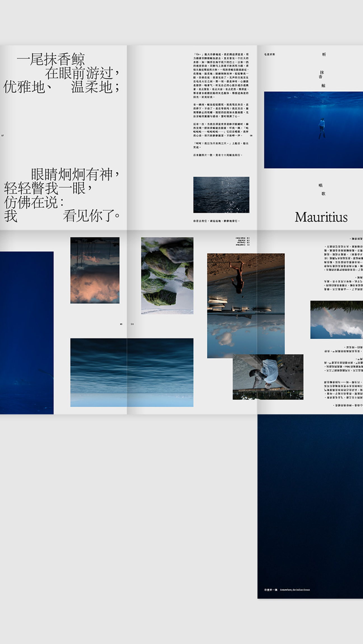Click the 毛里求斯 label above diver photo
The image size is (363, 644).
(269, 54)
